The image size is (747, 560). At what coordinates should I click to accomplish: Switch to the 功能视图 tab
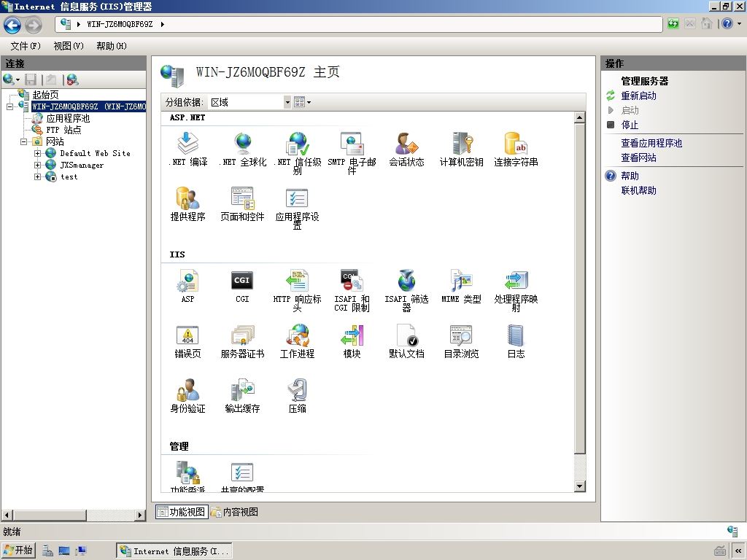tap(182, 512)
